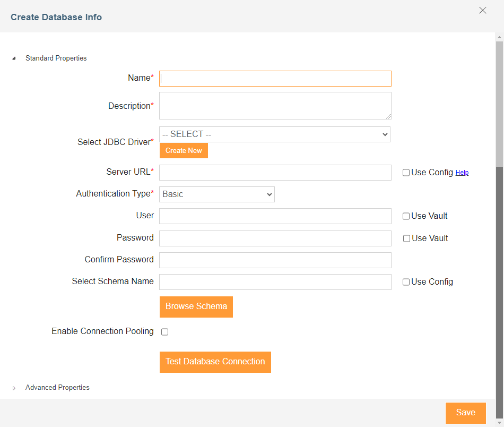Click the Server URL input field
The image size is (504, 427).
coord(275,173)
